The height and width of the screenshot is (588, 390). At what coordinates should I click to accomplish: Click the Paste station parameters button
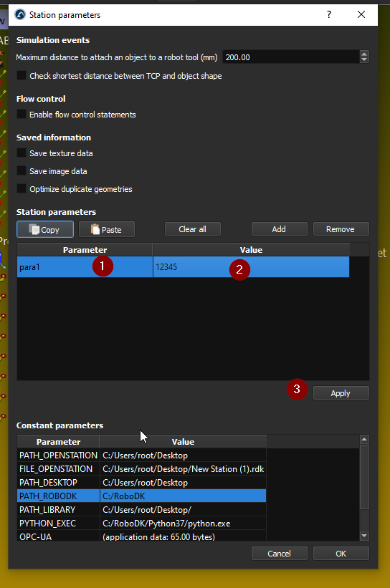(107, 229)
